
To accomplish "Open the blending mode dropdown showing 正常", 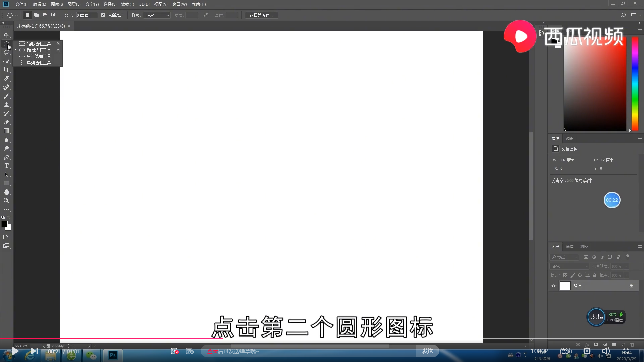I will [569, 266].
